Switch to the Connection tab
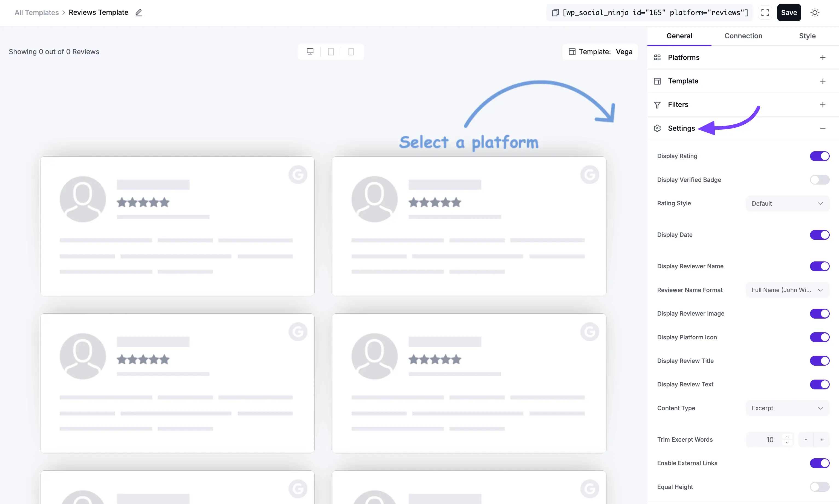The height and width of the screenshot is (504, 839). point(743,36)
